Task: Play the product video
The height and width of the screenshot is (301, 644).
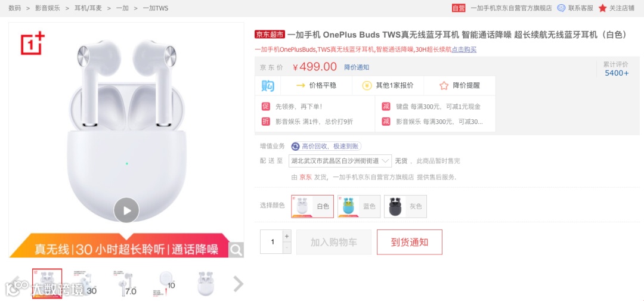Action: (126, 210)
